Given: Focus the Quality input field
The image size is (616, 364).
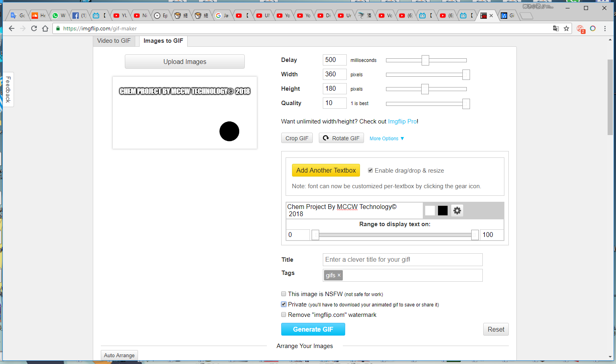Looking at the screenshot, I should 335,103.
